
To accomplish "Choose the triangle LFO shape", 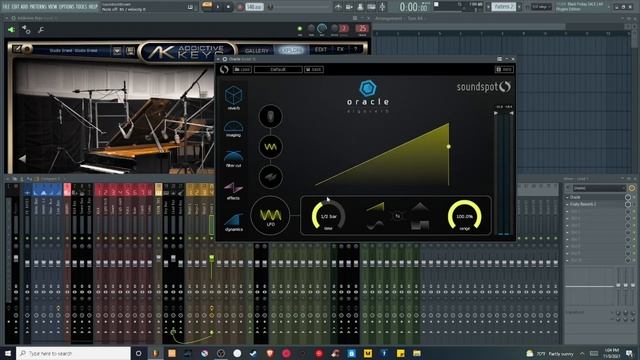I will click(x=420, y=207).
